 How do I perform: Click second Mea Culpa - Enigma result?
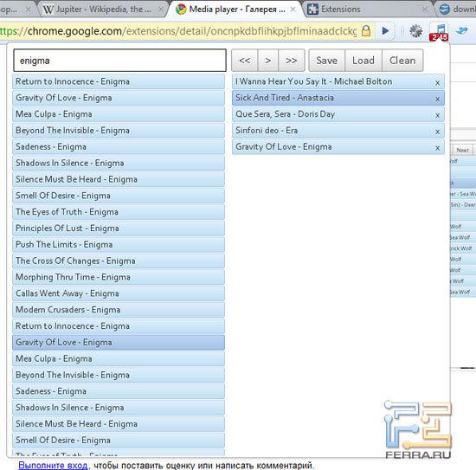(119, 359)
